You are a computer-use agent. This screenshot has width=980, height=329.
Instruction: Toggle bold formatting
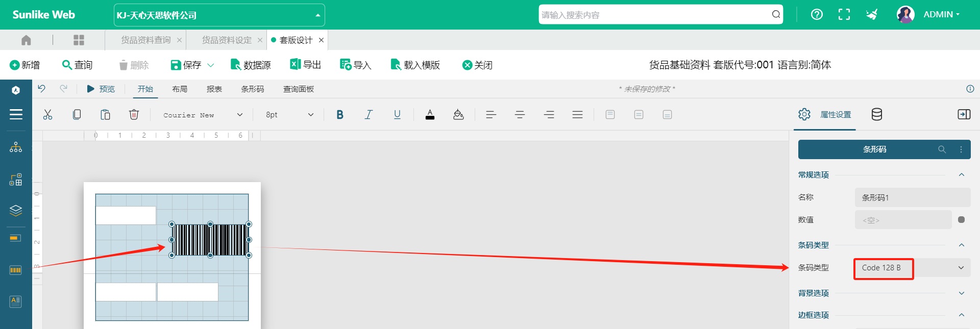(340, 115)
